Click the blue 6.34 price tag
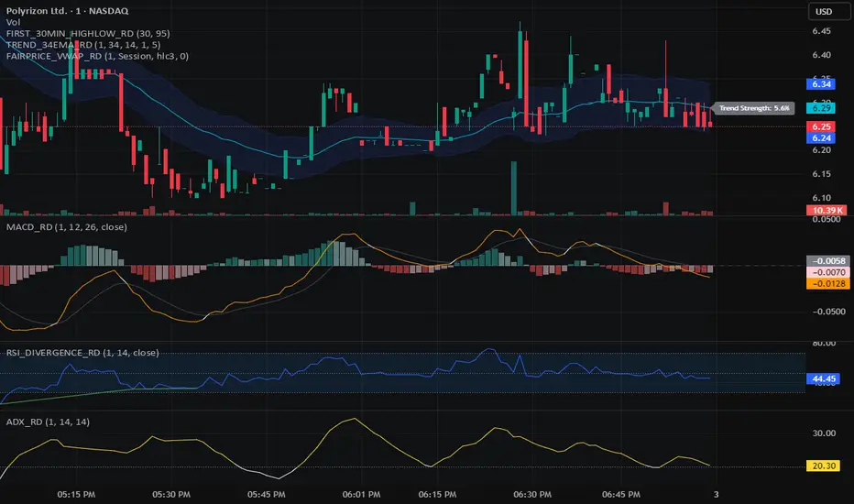 821,84
